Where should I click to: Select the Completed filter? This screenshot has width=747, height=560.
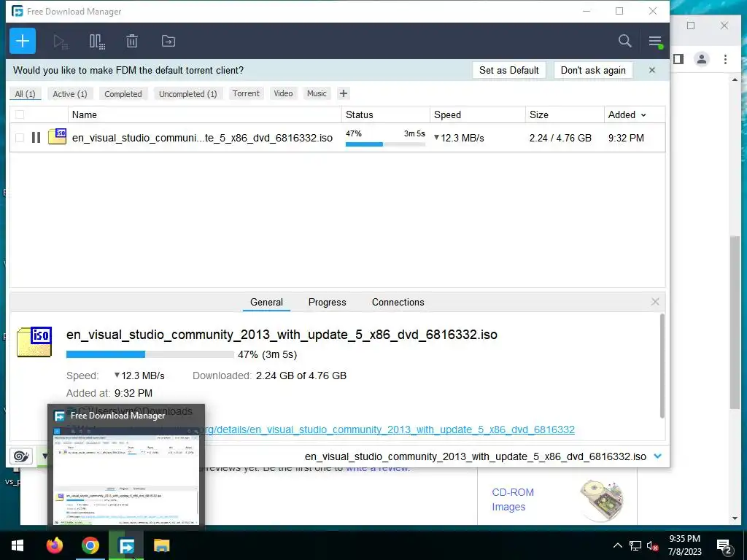click(123, 94)
